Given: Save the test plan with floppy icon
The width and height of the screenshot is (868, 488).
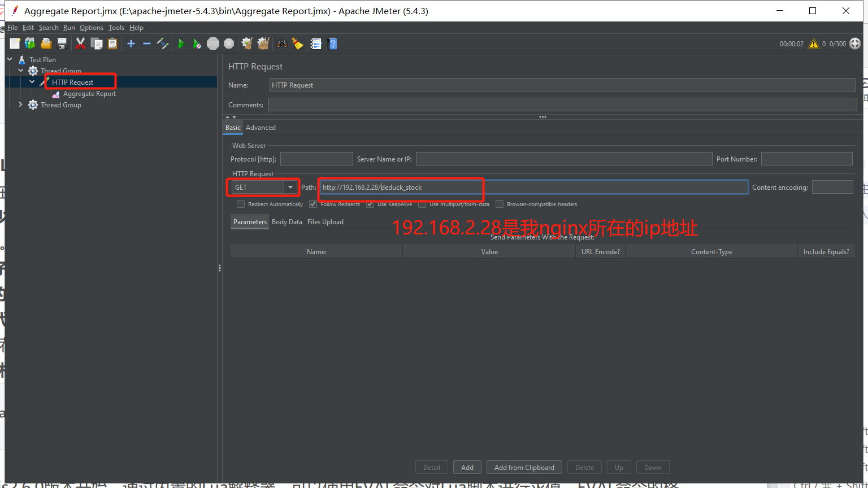Looking at the screenshot, I should coord(62,43).
